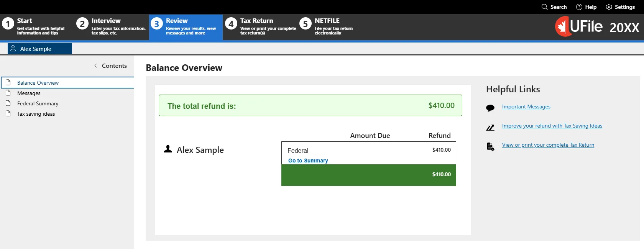Select the Alex Sample taxpayer tab
This screenshot has height=249, width=644.
tap(40, 49)
